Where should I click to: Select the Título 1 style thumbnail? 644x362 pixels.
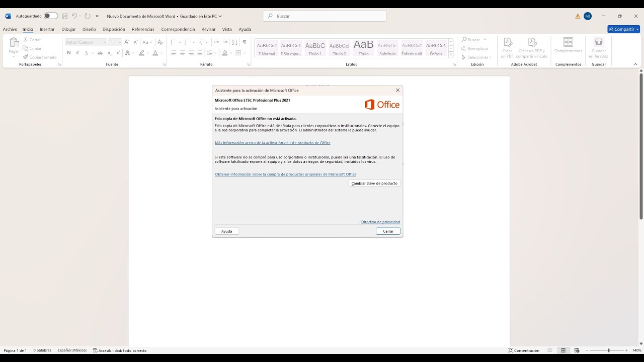pos(315,48)
